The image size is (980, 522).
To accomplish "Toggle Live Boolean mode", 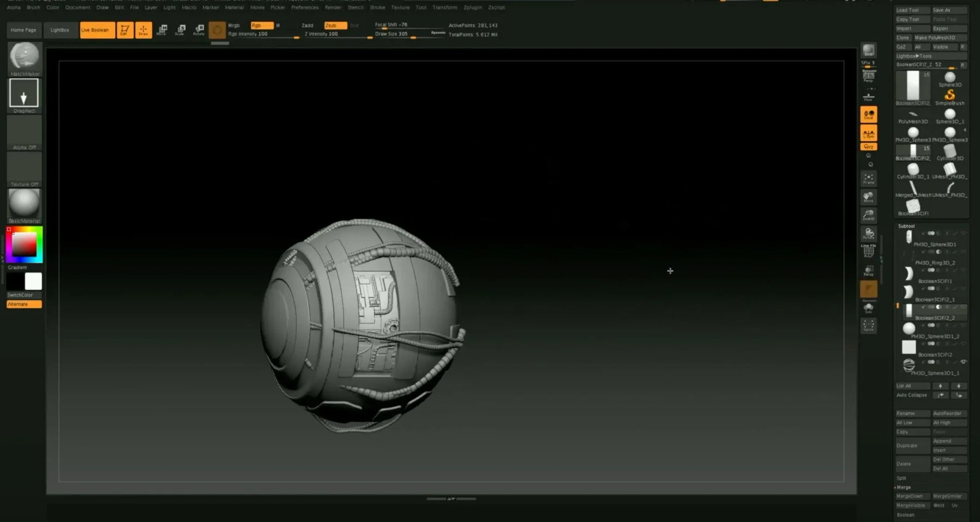I will (97, 30).
